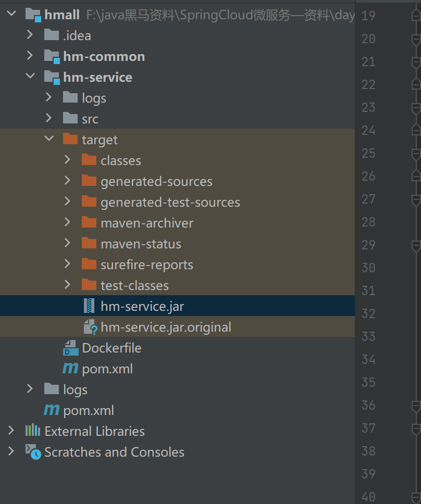Click the fold marker at line 21
421x504 pixels.
pos(416,62)
